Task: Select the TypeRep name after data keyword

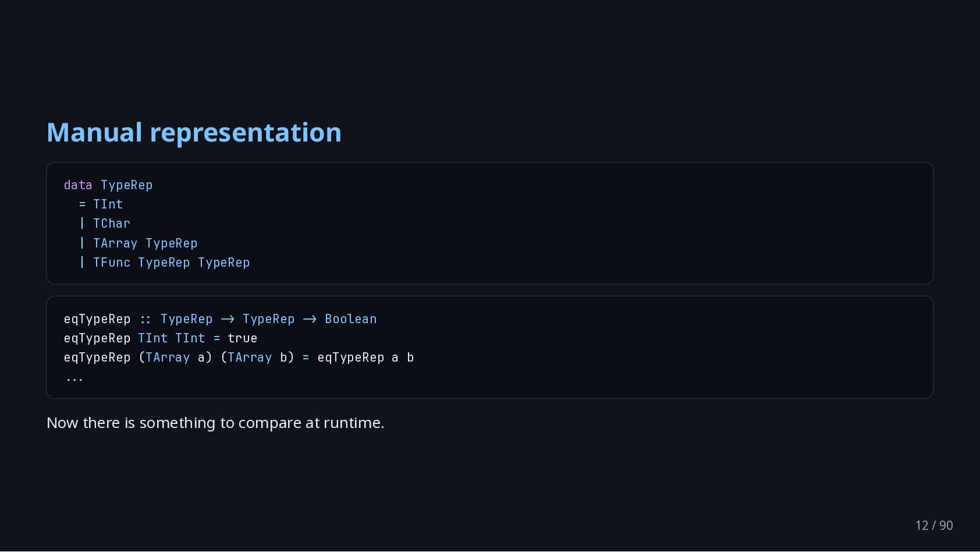Action: point(126,185)
